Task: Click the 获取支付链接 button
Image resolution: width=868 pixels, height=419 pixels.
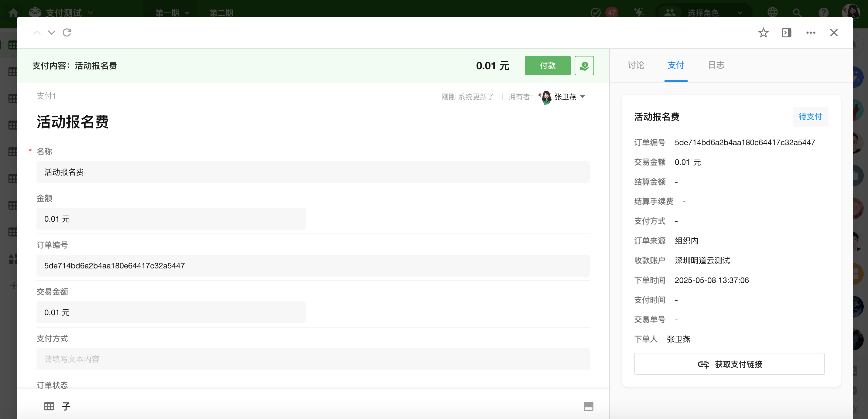Action: click(x=729, y=364)
